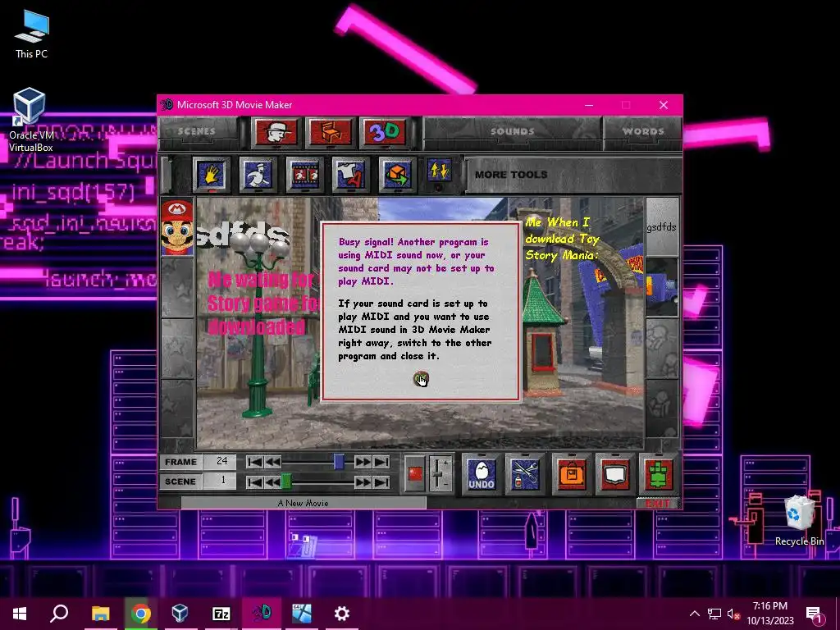
Task: Open the SOUNDS browser
Action: (x=513, y=131)
